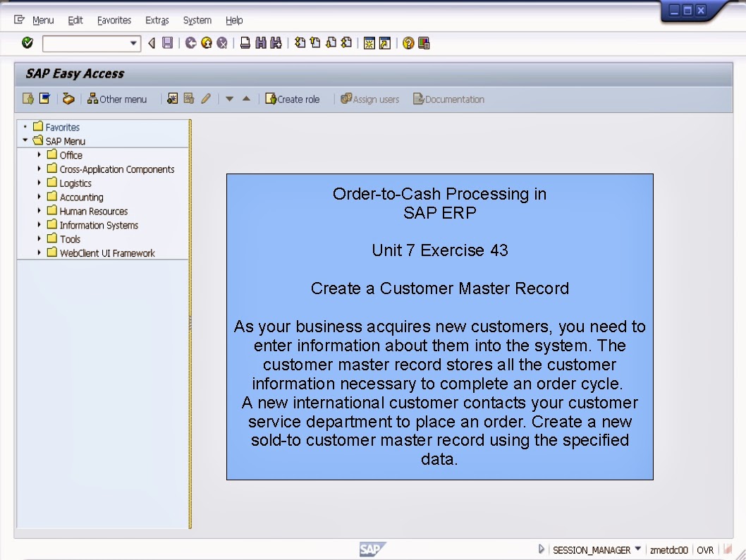Click the yellow Exit arrow icon
The image size is (746, 560).
(207, 43)
